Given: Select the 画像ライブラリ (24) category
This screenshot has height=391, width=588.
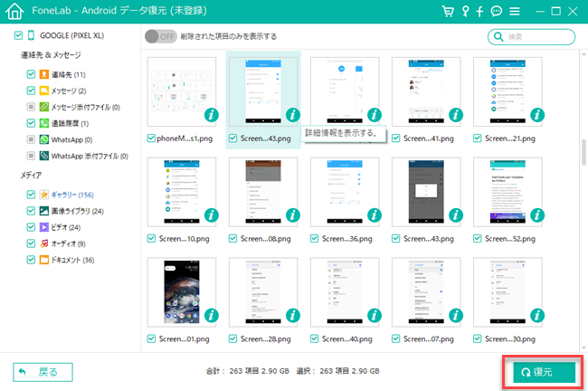Looking at the screenshot, I should click(77, 211).
